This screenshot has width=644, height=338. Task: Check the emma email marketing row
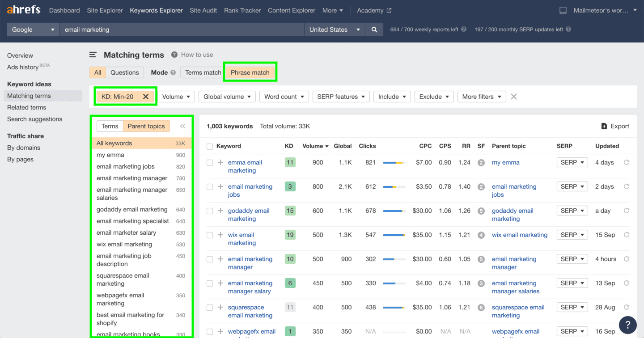[210, 163]
